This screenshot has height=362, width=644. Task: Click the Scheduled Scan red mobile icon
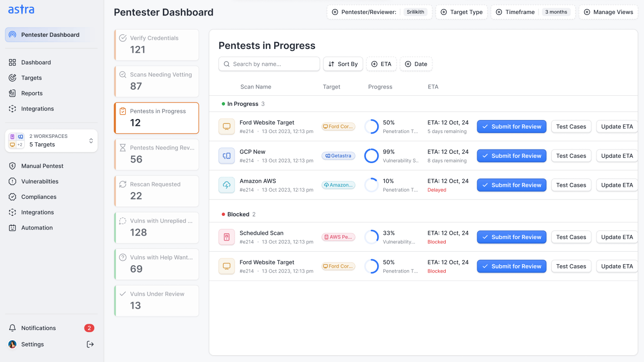226,237
